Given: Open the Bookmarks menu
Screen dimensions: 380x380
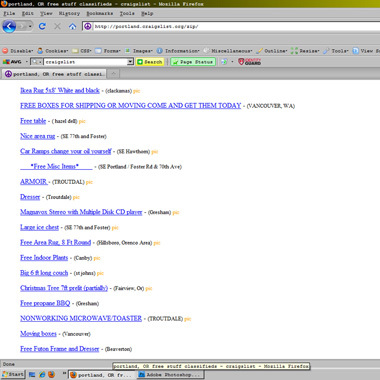Looking at the screenshot, I should tap(100, 13).
